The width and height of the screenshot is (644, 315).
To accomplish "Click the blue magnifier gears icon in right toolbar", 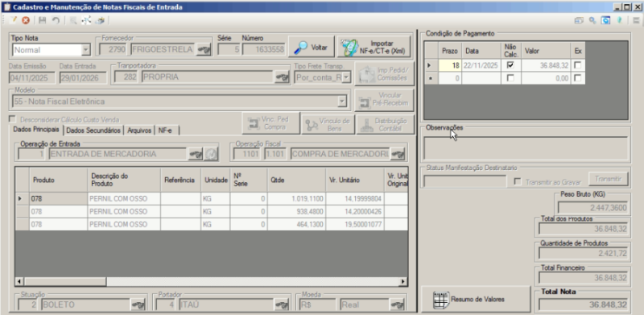I will click(x=592, y=20).
